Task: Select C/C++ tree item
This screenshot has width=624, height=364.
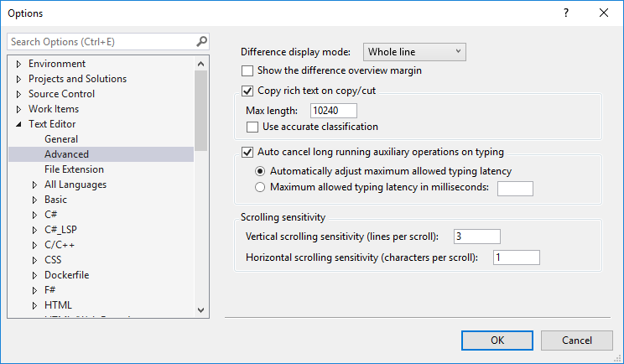Action: pos(60,245)
